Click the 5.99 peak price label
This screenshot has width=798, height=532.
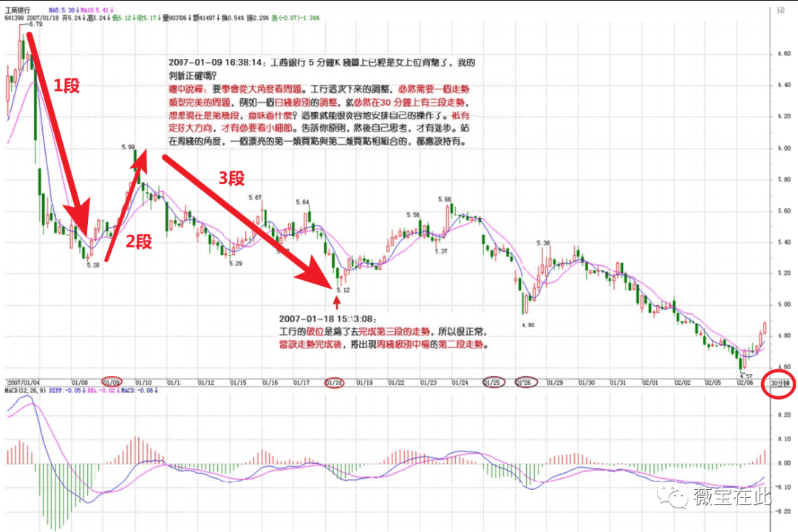click(x=129, y=147)
